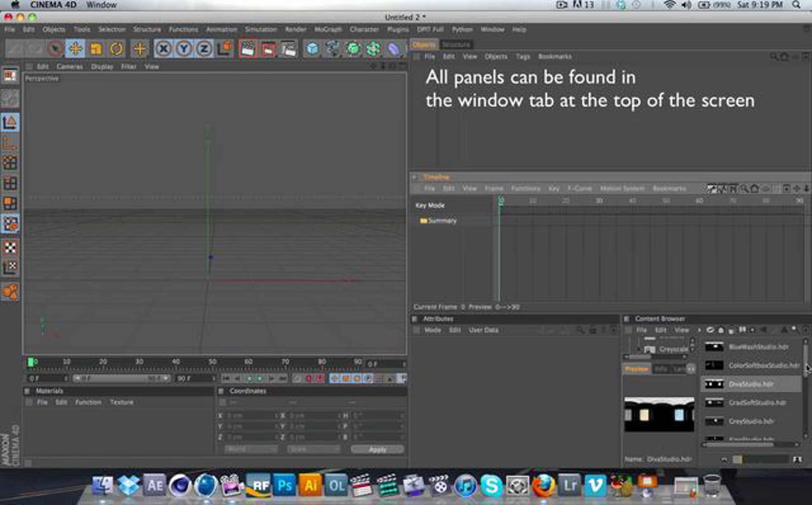Jump to the start of the animation
Image resolution: width=812 pixels, height=505 pixels.
226,378
